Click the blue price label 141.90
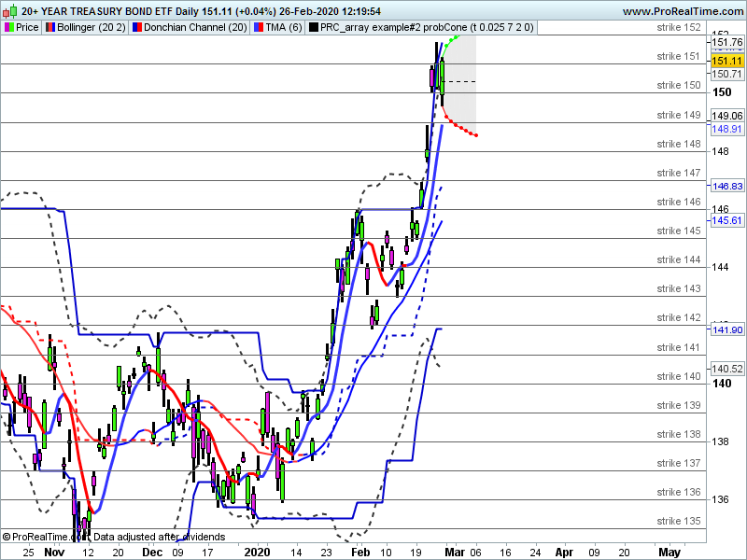Image resolution: width=747 pixels, height=560 pixels. click(727, 329)
